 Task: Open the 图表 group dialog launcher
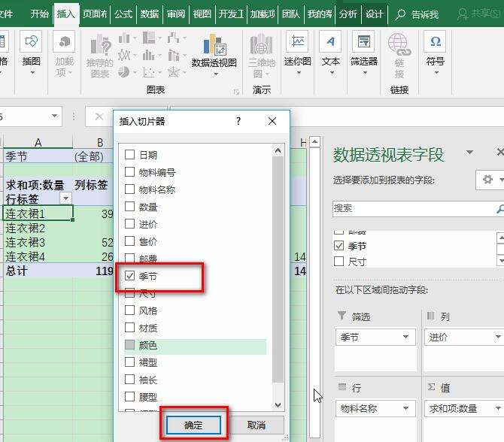[x=236, y=92]
